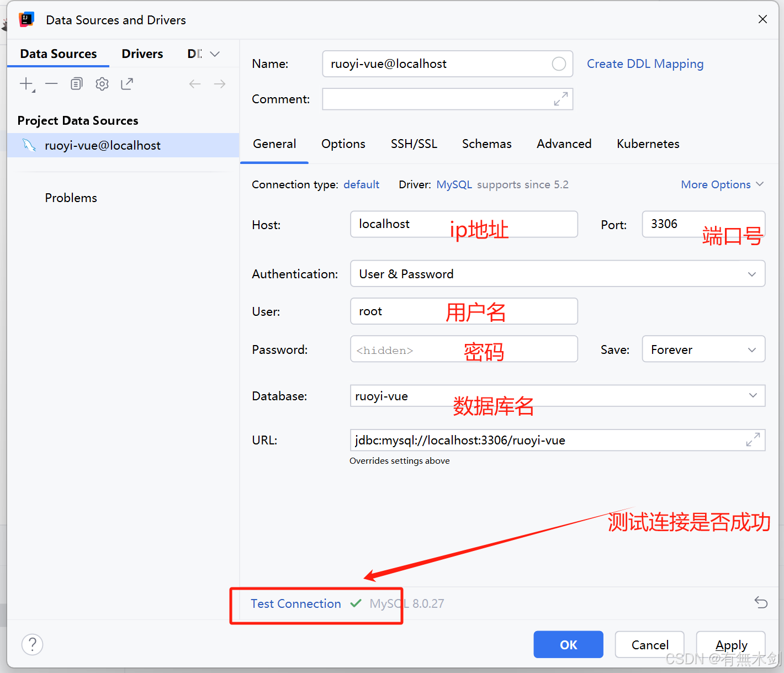Click the MySQL 8.0.27 connection status text

[x=407, y=604]
